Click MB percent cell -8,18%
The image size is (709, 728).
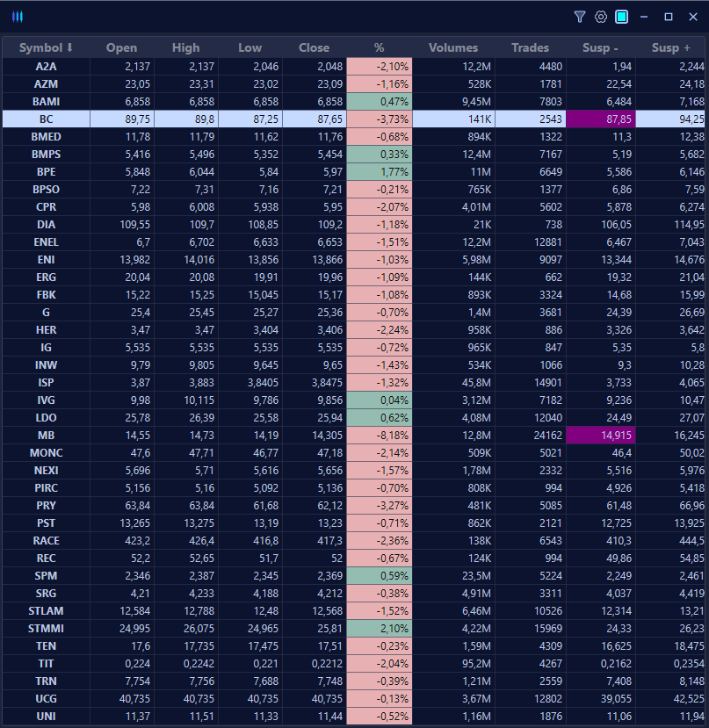click(380, 436)
